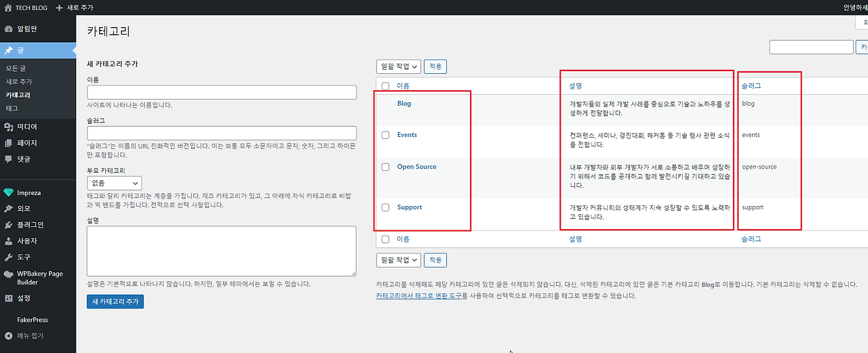Image resolution: width=868 pixels, height=353 pixels.
Task: Open the Open Source category link
Action: point(417,167)
